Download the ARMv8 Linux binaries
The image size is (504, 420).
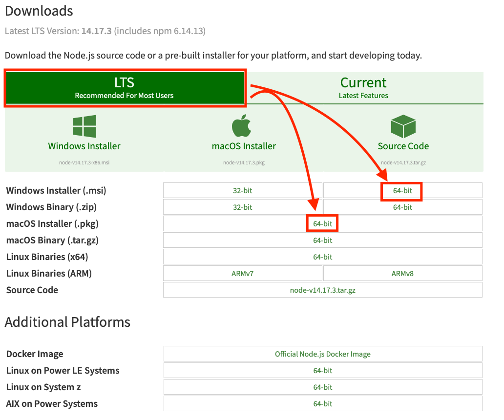[401, 273]
